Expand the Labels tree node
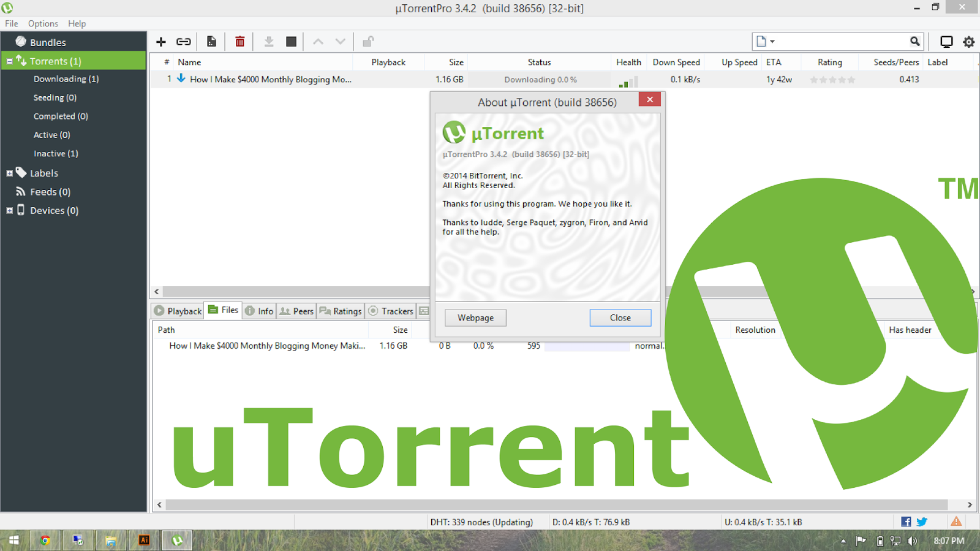Screen dimensions: 980x551 pos(10,173)
